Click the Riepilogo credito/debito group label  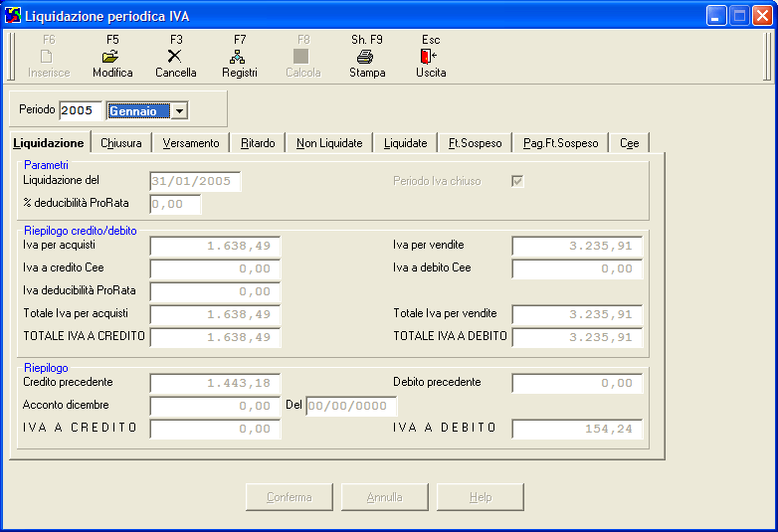click(81, 231)
